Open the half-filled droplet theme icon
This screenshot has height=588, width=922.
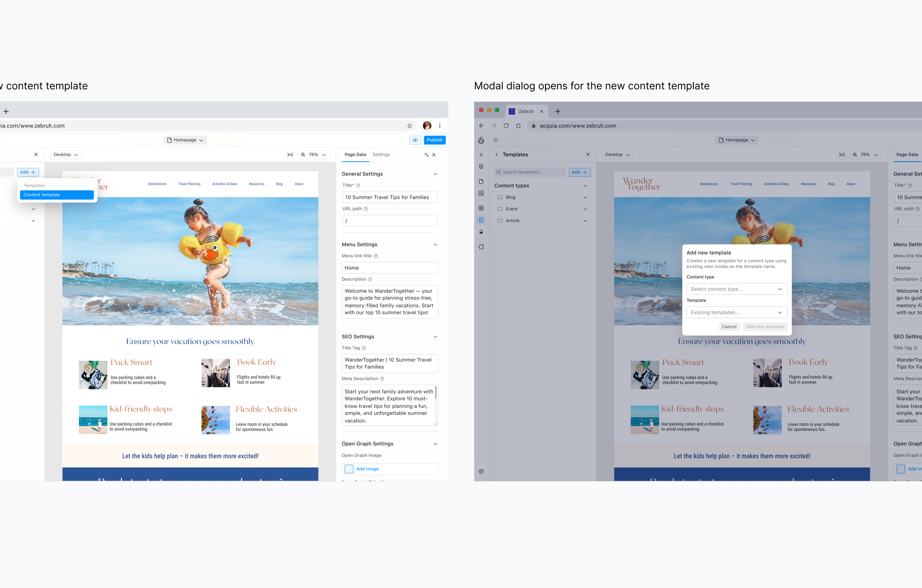(481, 232)
